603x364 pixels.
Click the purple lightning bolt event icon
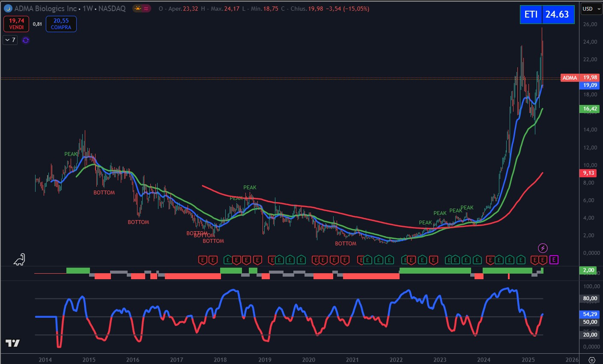(543, 248)
